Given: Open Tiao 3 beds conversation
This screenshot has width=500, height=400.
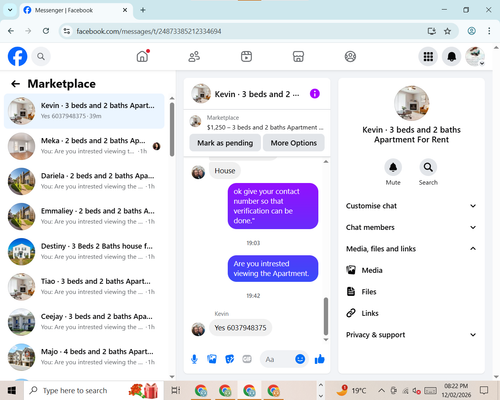Looking at the screenshot, I should coord(84,287).
